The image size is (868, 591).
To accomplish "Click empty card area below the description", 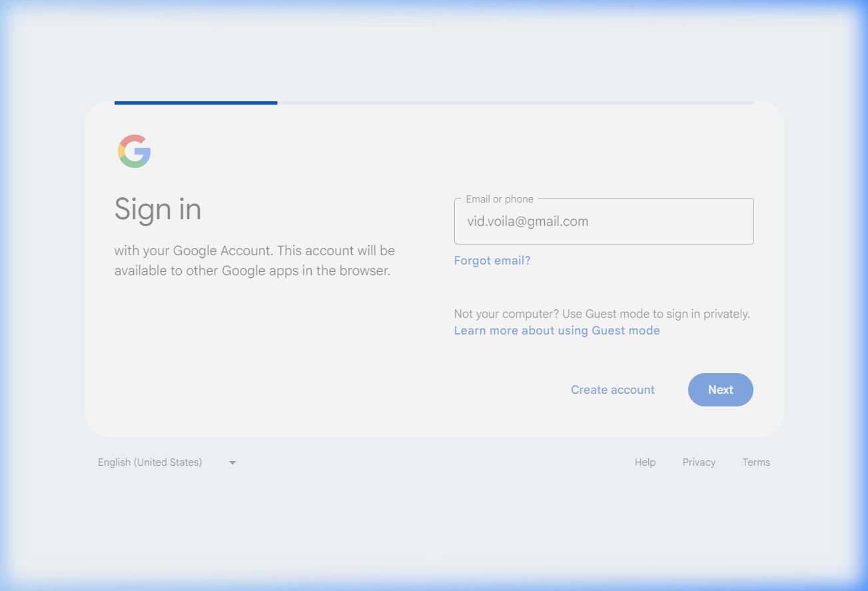I will pyautogui.click(x=253, y=353).
